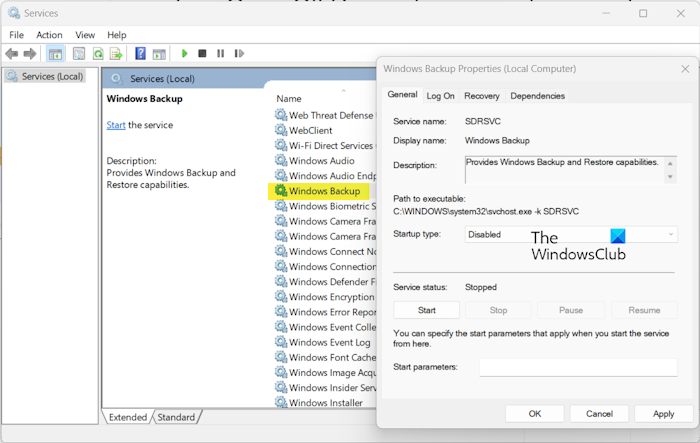Select the Extended view tab
Screen dimensions: 700x443
128,417
